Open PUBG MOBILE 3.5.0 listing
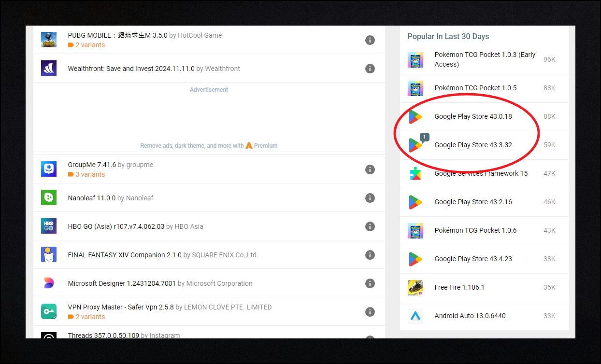This screenshot has height=364, width=601. coord(117,35)
